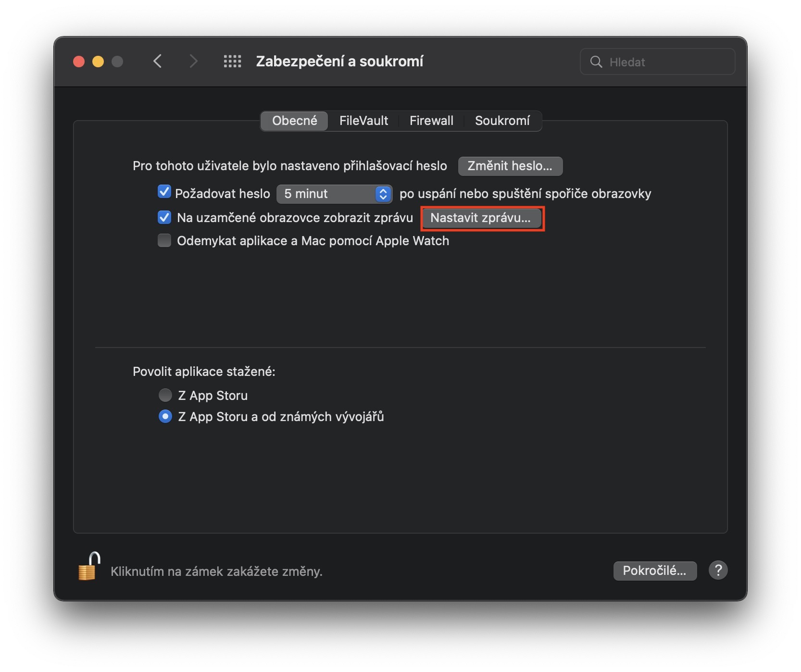This screenshot has width=801, height=672.
Task: Go back with the left chevron arrow
Action: pyautogui.click(x=157, y=62)
